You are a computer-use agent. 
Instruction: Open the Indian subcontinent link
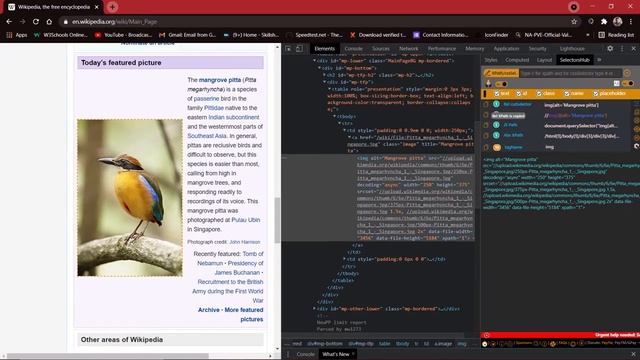[234, 117]
